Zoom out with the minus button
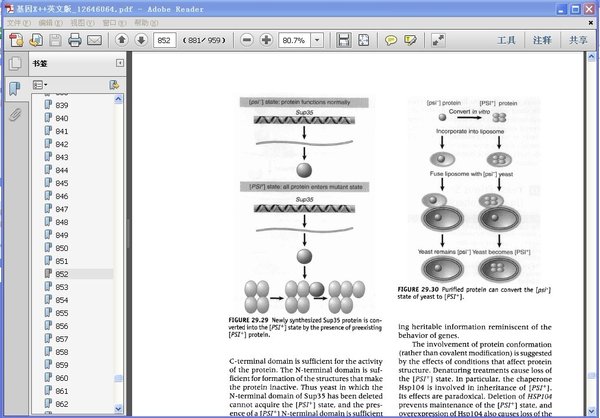This screenshot has height=418, width=600. 247,40
